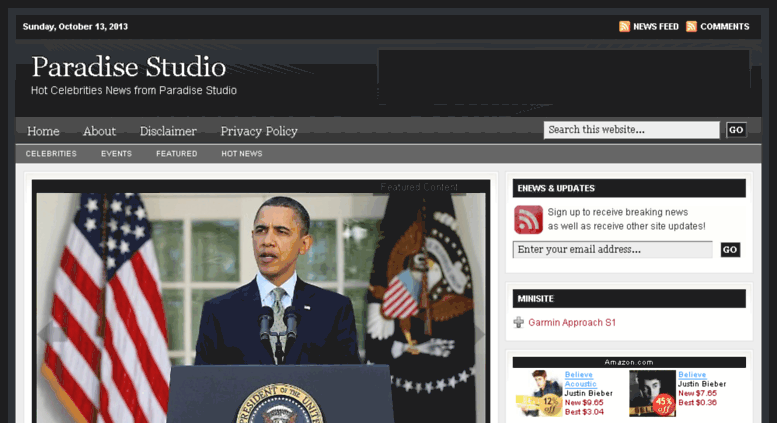Click the featured Obama podium image
The width and height of the screenshot is (777, 423).
pos(261,307)
